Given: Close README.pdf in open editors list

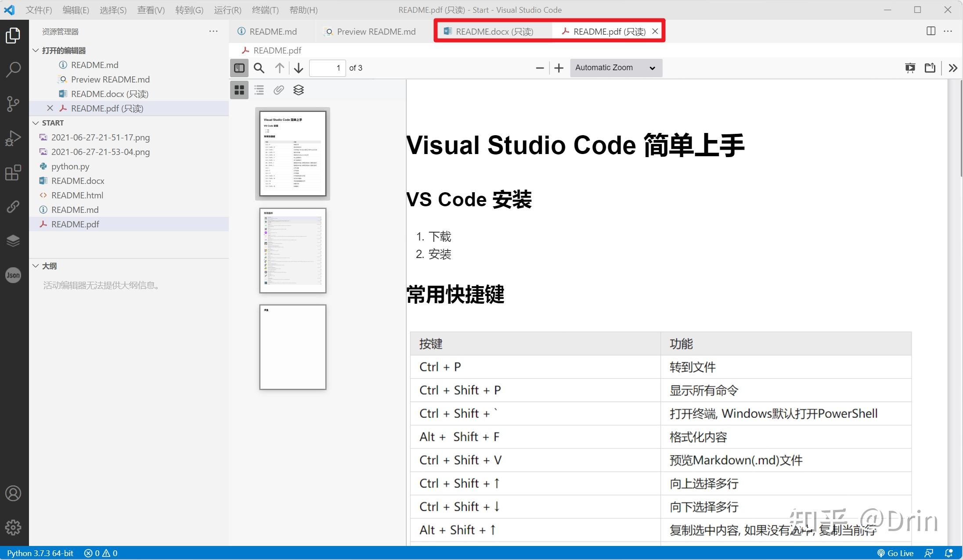Looking at the screenshot, I should [x=50, y=108].
